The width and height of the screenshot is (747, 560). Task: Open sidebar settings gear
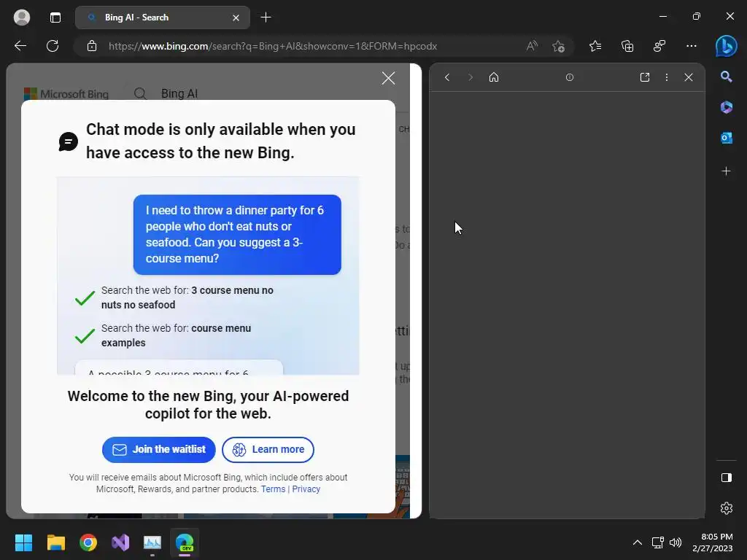(726, 508)
